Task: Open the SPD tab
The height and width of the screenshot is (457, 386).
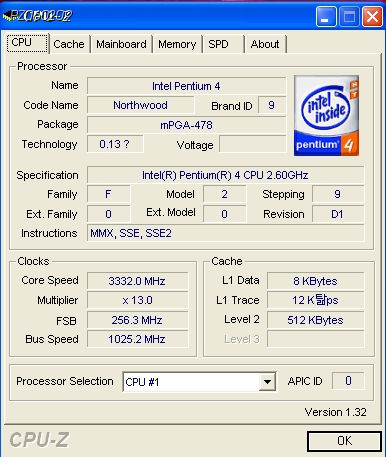Action: tap(223, 44)
